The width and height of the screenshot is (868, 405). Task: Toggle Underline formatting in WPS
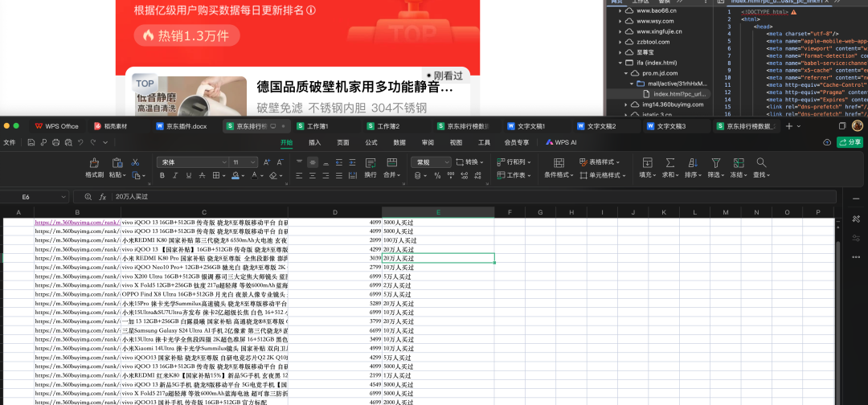coord(189,175)
